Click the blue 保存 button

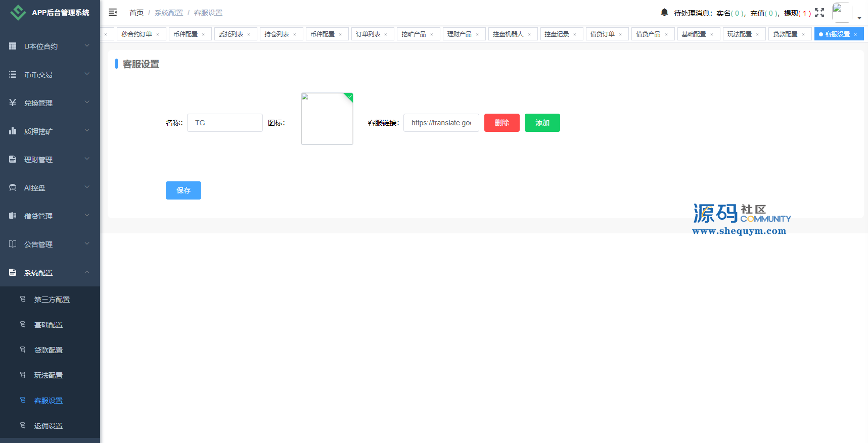[183, 190]
